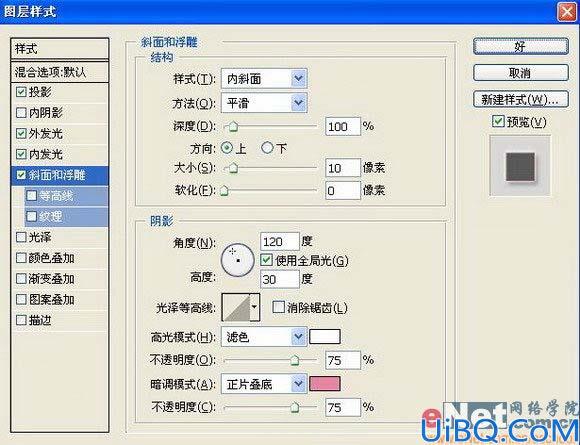Enable the 渐变叠加 gradient overlay checkbox
This screenshot has height=445, width=580.
[x=21, y=279]
